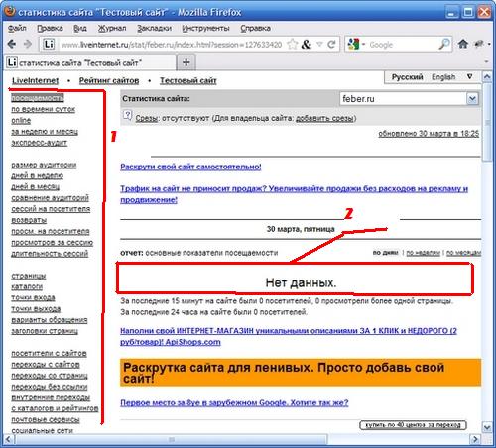Select the статистика сайта "Тестовый сайт" tab

coord(90,62)
